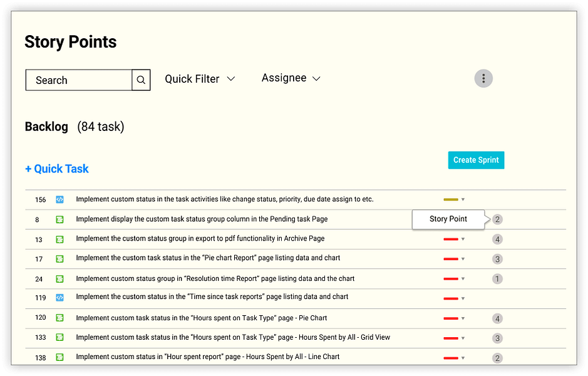Click the red priority bar of task 119
Screen dimensions: 588x376
point(451,299)
